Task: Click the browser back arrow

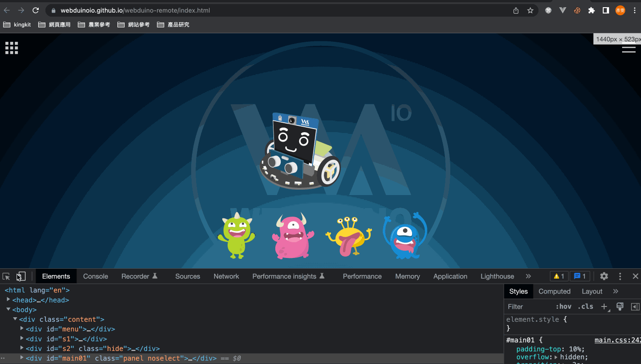Action: (7, 10)
